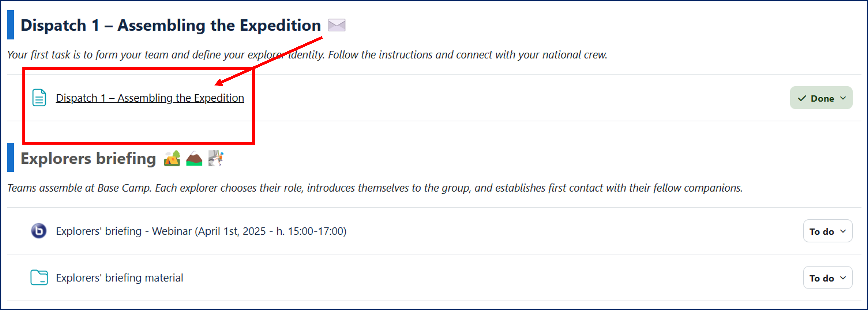868x310 pixels.
Task: Click the camping tent emoji in Explorers briefing
Action: click(x=172, y=159)
